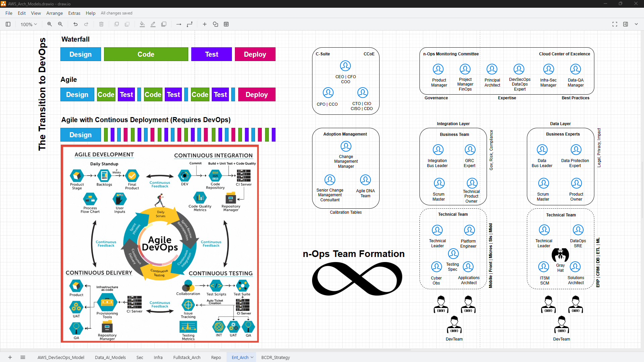Click the straight arrow connection icon
Viewport: 644px width, 362px height.
179,24
